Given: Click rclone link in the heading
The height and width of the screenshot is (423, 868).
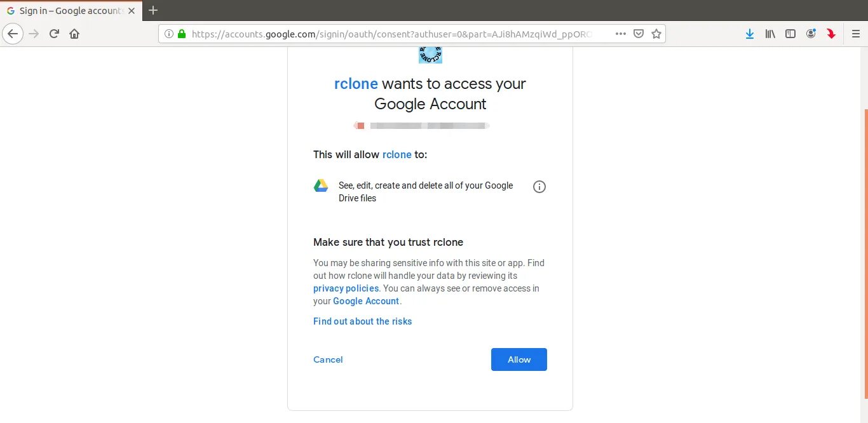Looking at the screenshot, I should coord(356,84).
